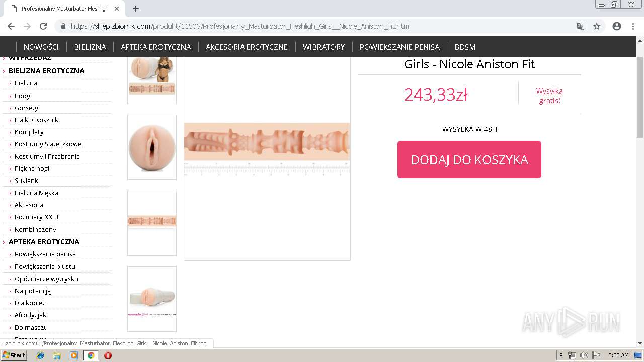Open the Bielizna Męska link
This screenshot has height=362, width=644.
[x=36, y=193]
